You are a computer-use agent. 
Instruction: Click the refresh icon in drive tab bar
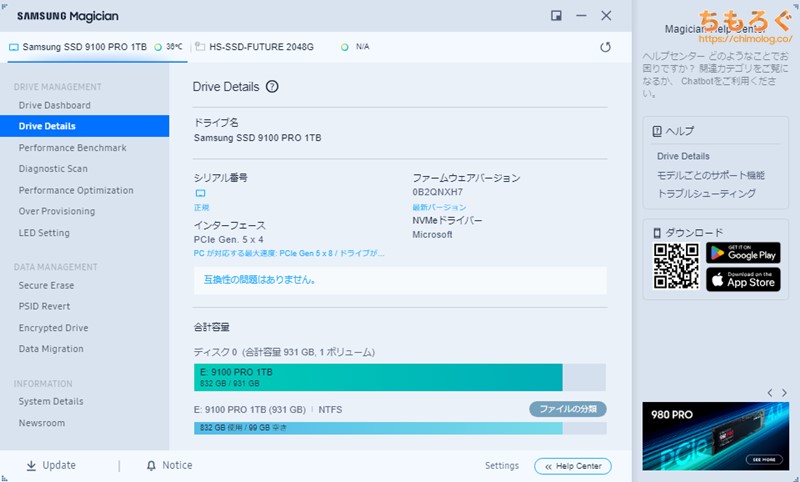[605, 47]
